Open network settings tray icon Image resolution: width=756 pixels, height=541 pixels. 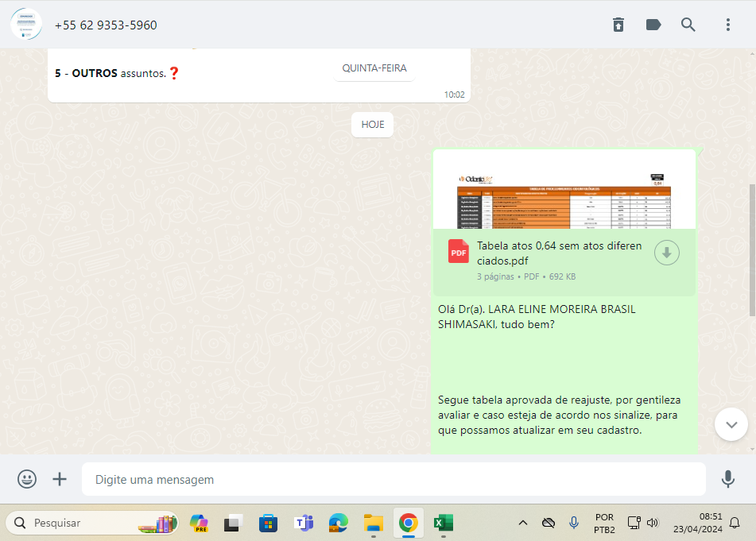tap(634, 523)
